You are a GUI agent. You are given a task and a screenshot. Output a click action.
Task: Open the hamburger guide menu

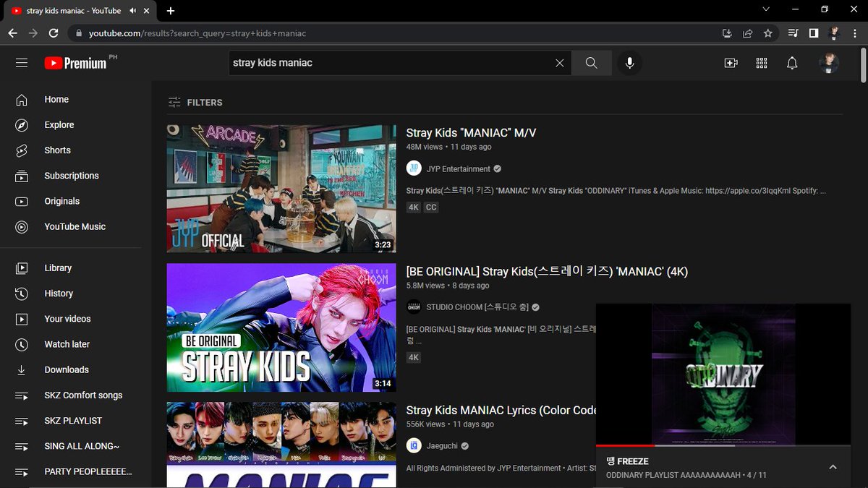coord(22,63)
